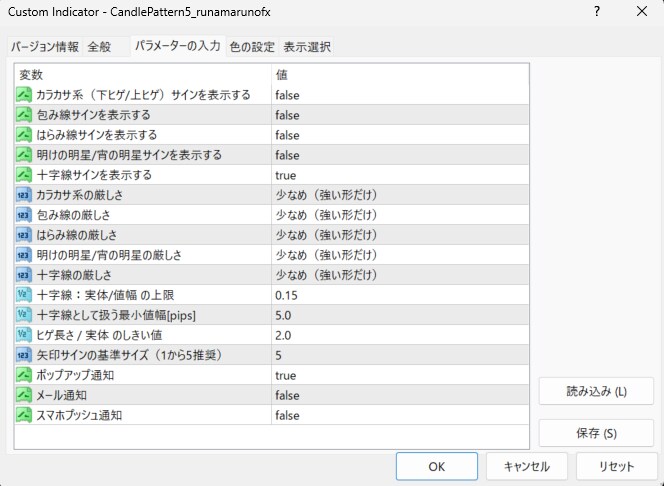
Task: Click the bool icon beside スマホプッシュ通知
Action: click(x=24, y=415)
